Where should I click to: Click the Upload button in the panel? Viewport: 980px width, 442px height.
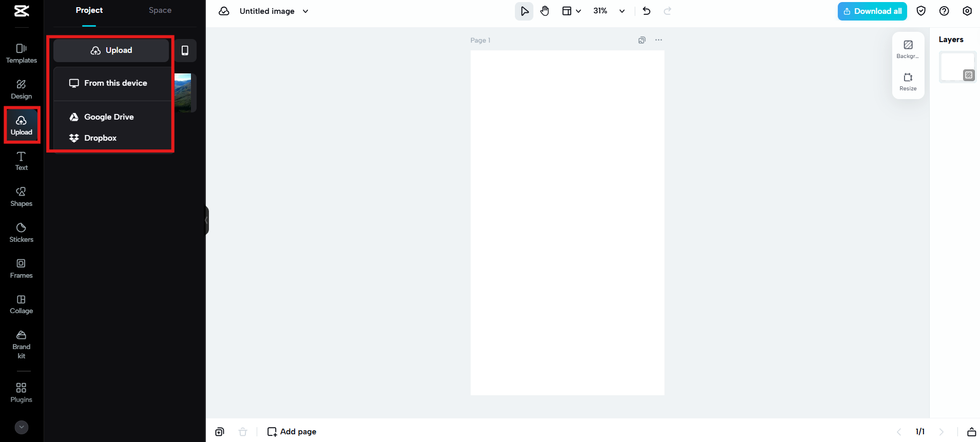tap(111, 50)
